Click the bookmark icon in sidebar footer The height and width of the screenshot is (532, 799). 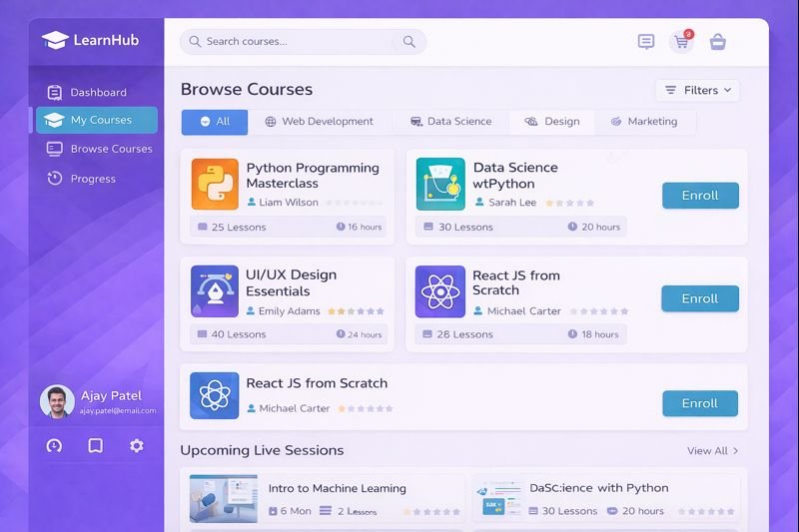click(96, 446)
